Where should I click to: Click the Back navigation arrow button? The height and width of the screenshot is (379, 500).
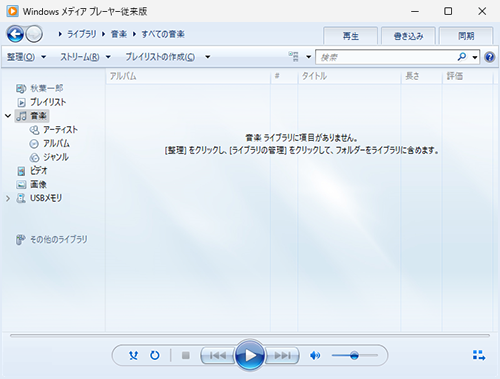pyautogui.click(x=15, y=34)
